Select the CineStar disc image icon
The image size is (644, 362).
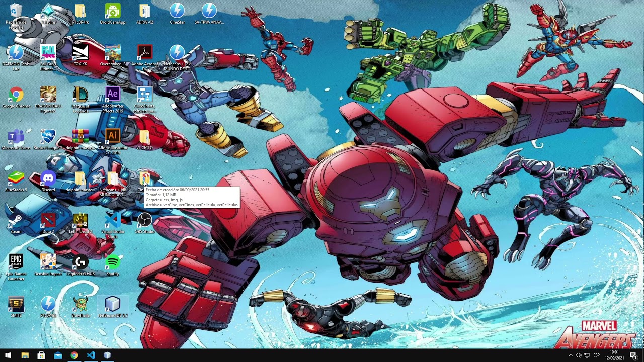point(177,14)
